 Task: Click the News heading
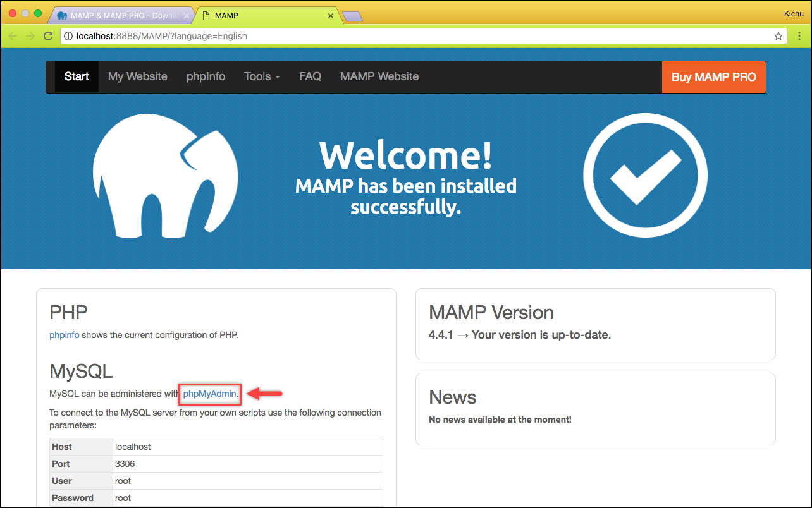pos(453,397)
